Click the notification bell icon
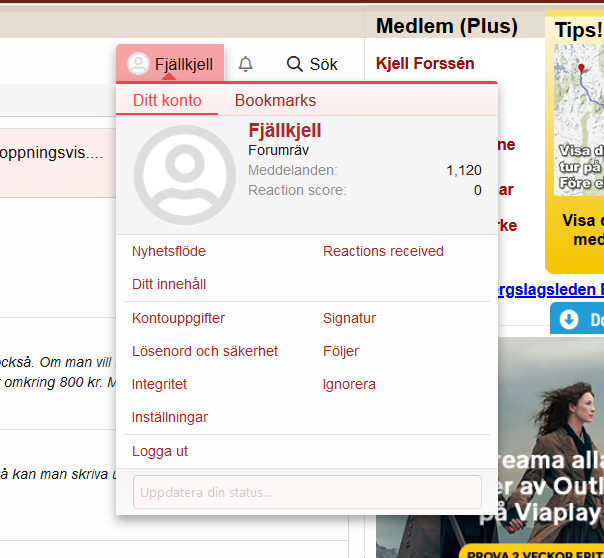This screenshot has height=558, width=604. tap(245, 64)
